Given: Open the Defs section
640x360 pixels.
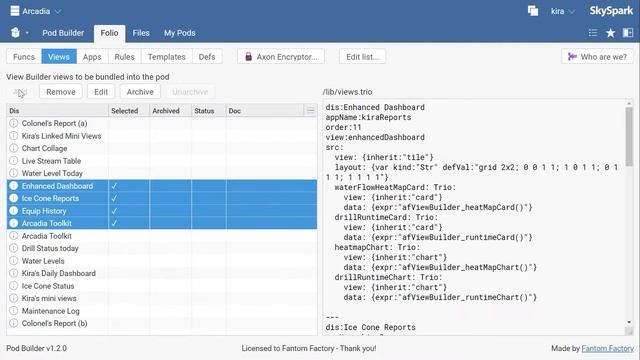Looking at the screenshot, I should [207, 57].
